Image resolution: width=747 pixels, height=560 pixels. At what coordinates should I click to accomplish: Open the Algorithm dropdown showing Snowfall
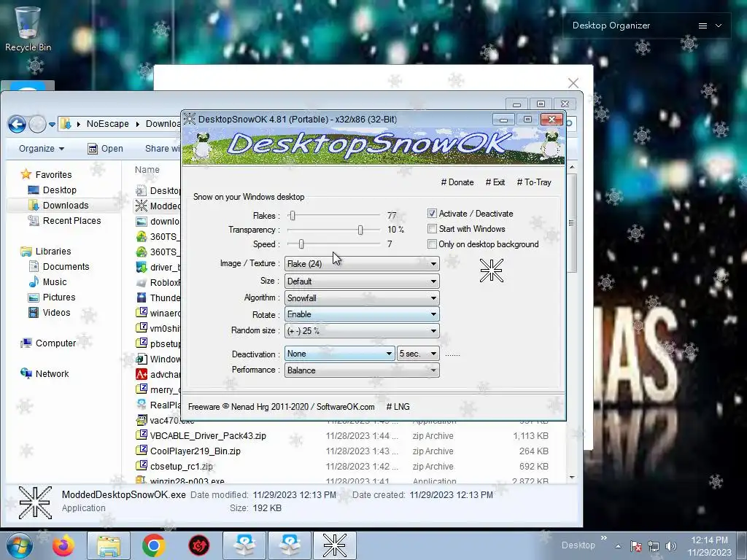(362, 297)
